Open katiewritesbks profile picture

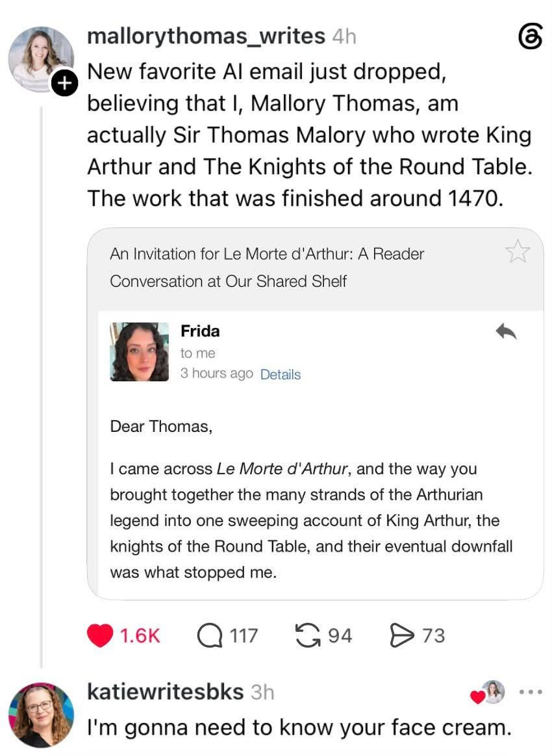41,715
